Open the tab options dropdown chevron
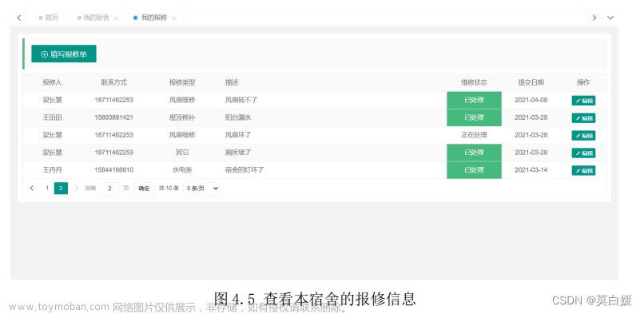644x314 pixels. click(x=610, y=18)
